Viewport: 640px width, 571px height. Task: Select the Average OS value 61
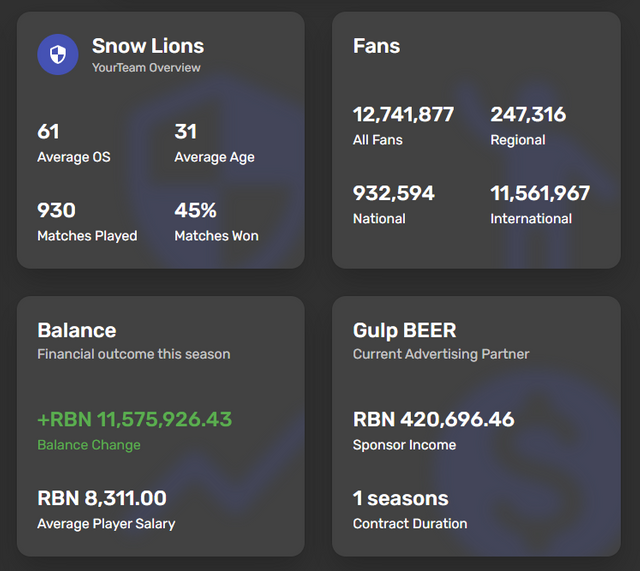(x=48, y=131)
